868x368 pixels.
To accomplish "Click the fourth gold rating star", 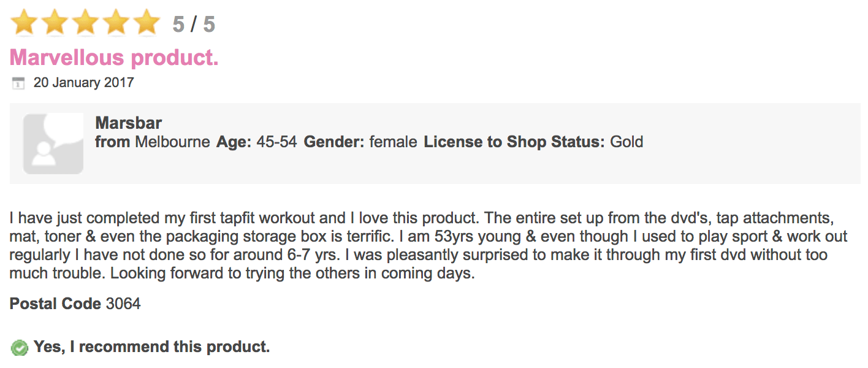I will coord(116,23).
